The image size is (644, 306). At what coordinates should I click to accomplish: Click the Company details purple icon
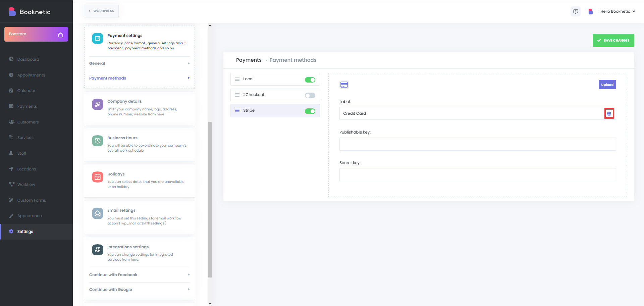point(98,104)
